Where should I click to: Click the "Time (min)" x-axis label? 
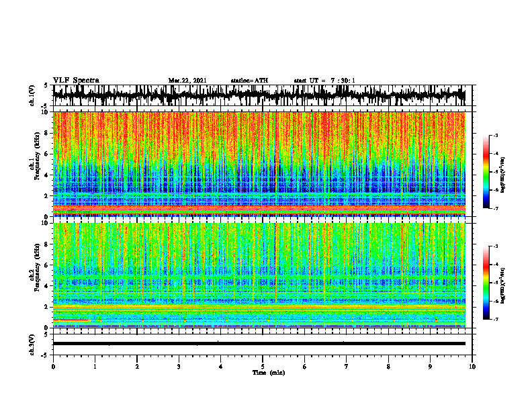point(269,373)
